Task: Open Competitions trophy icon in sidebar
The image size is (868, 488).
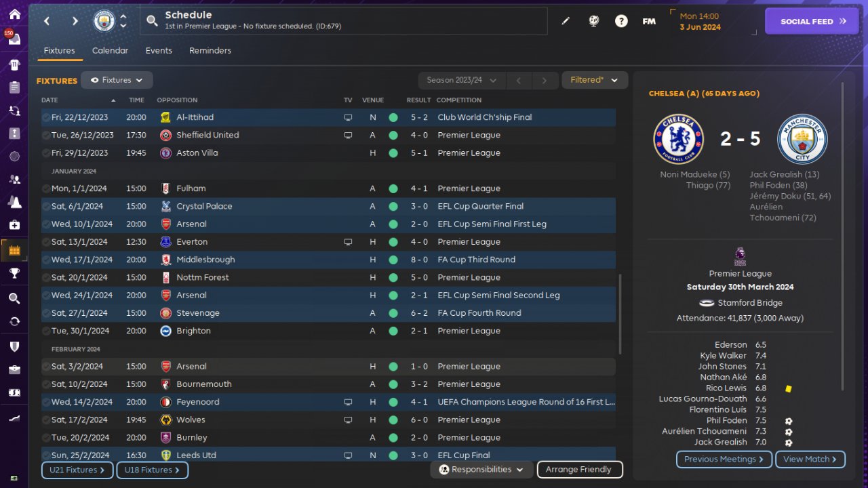Action: click(x=14, y=273)
